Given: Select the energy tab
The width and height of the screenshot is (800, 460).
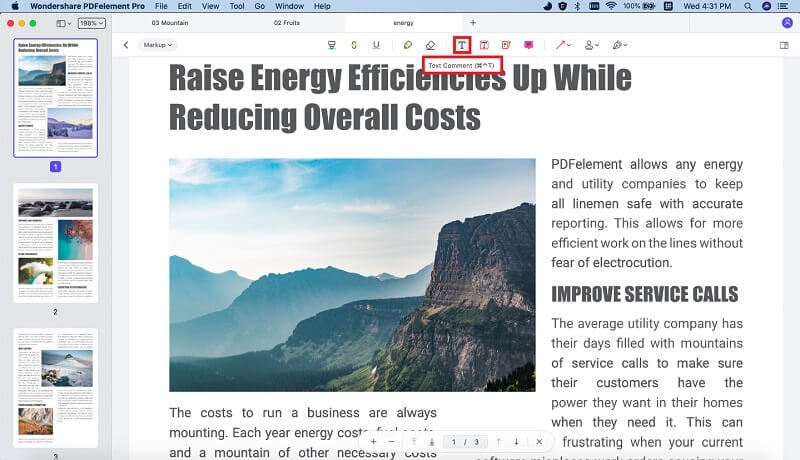Looking at the screenshot, I should (x=403, y=23).
